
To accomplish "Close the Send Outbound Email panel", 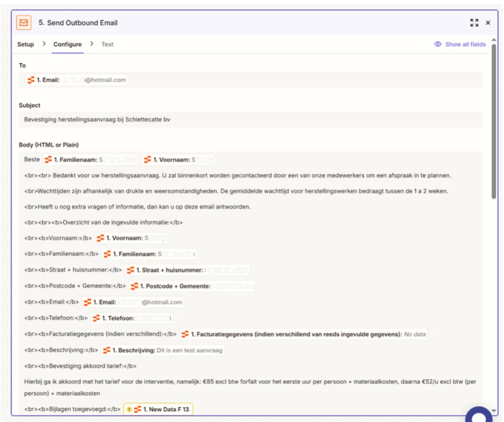I will pyautogui.click(x=488, y=23).
